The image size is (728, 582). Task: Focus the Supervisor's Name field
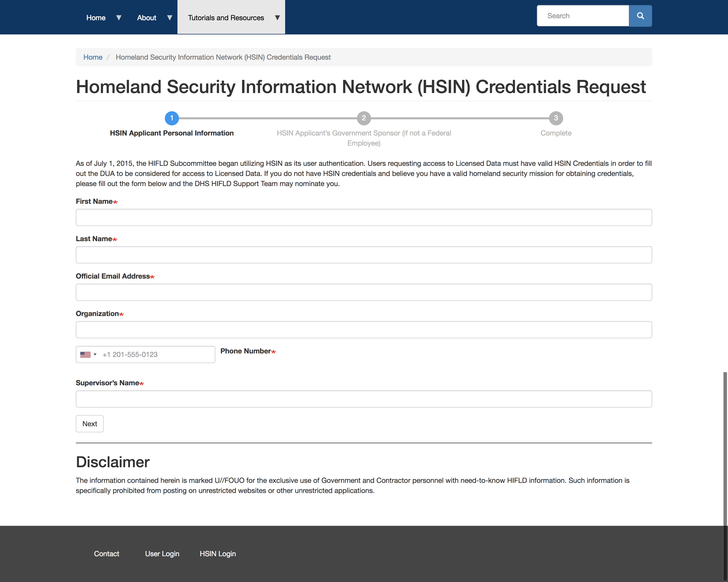pos(364,399)
